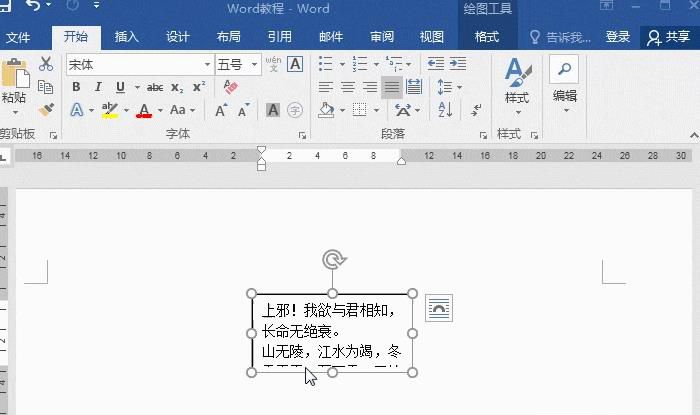This screenshot has height=415, width=700.
Task: Toggle Underline formatting
Action: [120, 87]
